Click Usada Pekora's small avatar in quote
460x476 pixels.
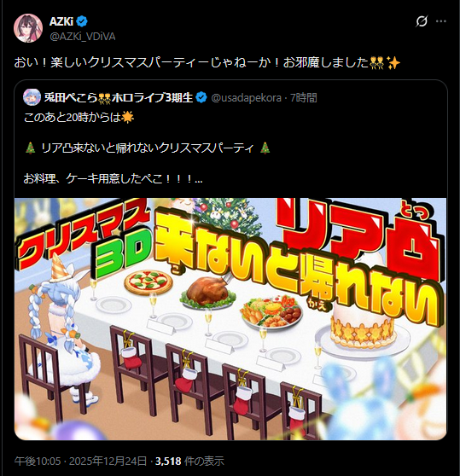click(32, 97)
